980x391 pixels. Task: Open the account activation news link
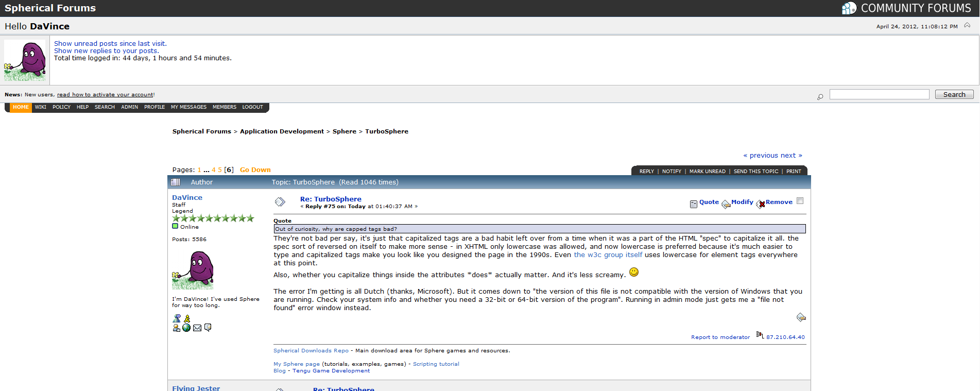[x=105, y=95]
